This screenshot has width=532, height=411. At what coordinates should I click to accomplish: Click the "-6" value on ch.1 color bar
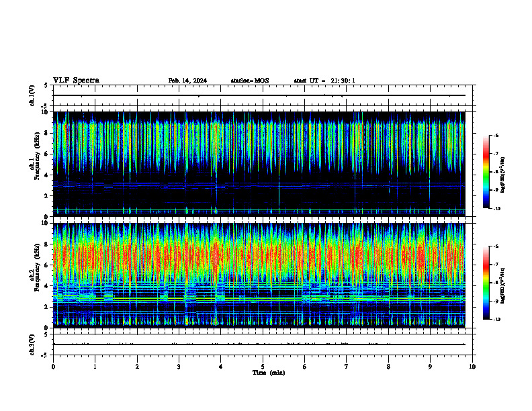click(x=496, y=136)
